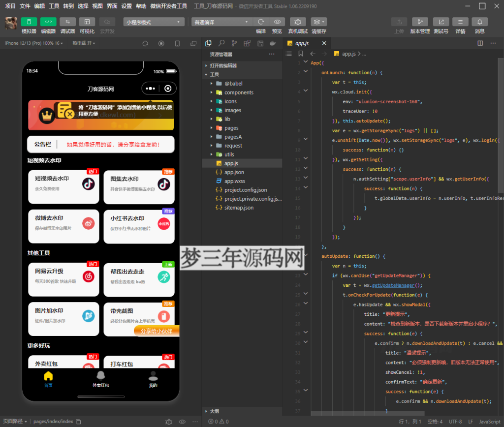Open the 小程序模式 mode dropdown
Image resolution: width=504 pixels, height=427 pixels.
pos(154,22)
